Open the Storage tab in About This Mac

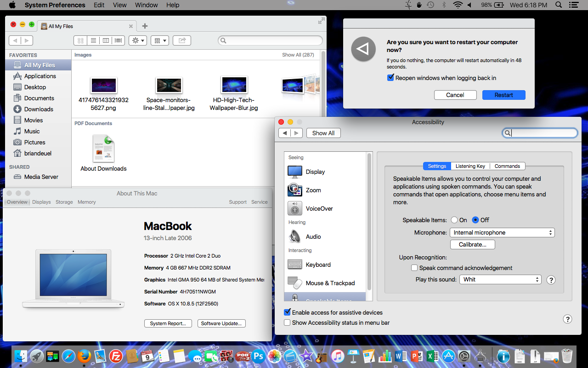tap(64, 202)
